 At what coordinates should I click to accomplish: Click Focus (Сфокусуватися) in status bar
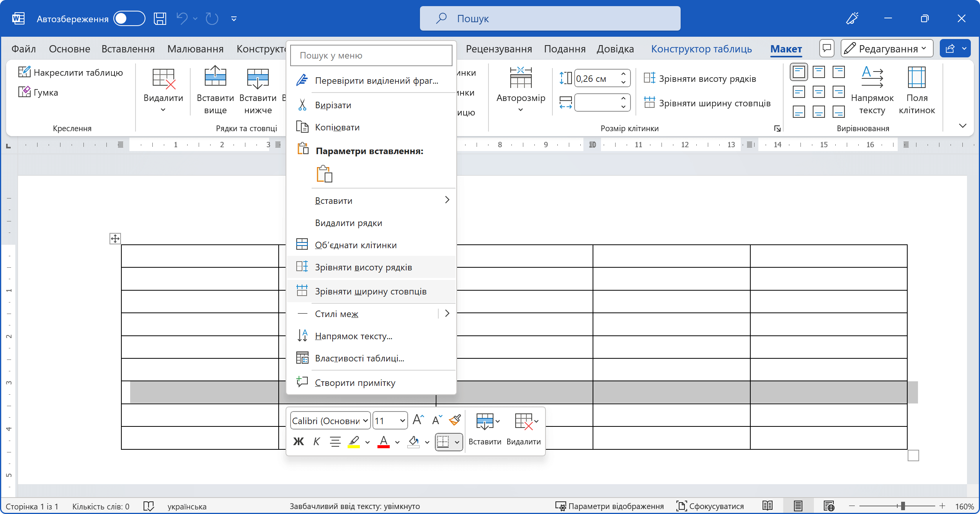coord(710,506)
